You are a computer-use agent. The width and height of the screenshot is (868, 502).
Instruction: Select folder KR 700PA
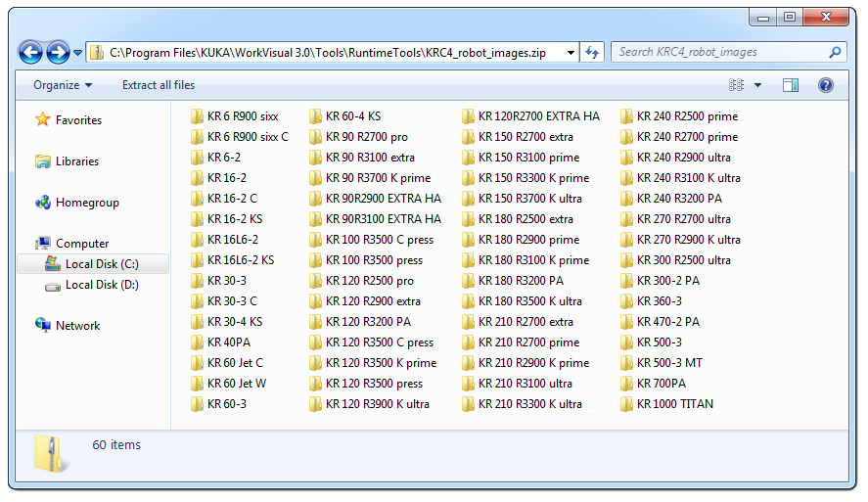pos(654,384)
